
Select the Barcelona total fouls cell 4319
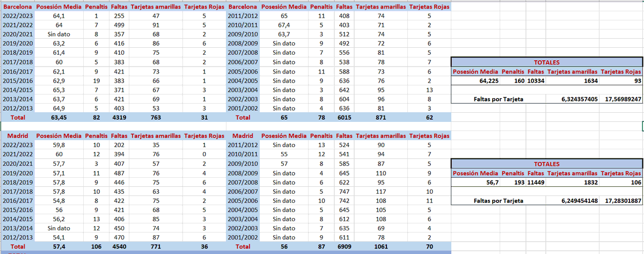coord(119,117)
